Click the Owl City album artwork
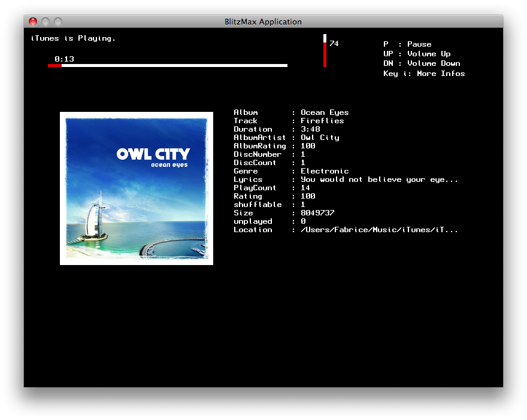Image resolution: width=527 pixels, height=420 pixels. (137, 188)
